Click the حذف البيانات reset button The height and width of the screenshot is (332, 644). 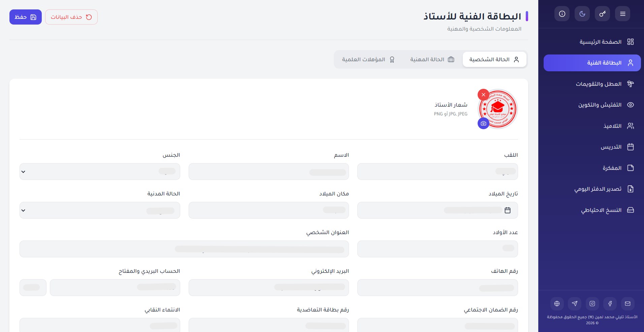[71, 17]
